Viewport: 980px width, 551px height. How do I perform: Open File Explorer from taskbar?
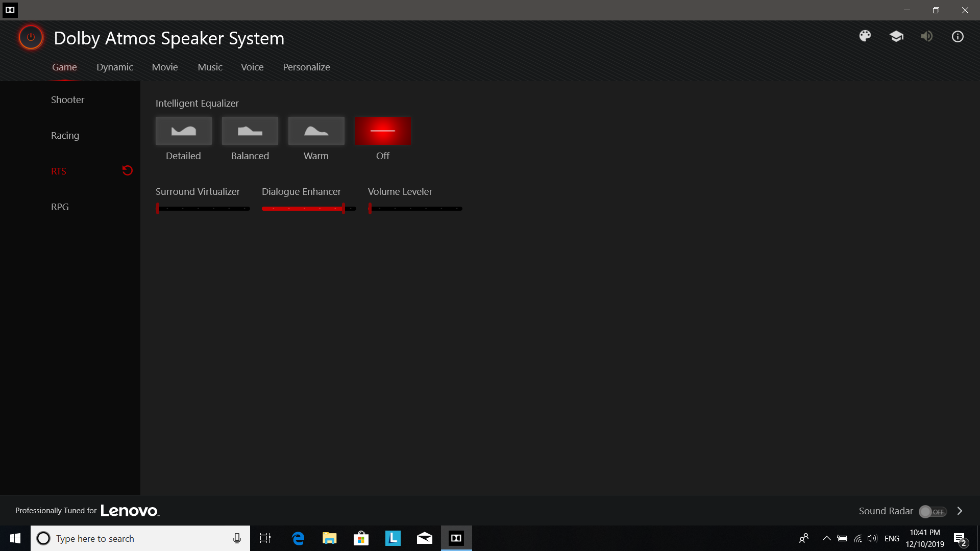pos(330,538)
